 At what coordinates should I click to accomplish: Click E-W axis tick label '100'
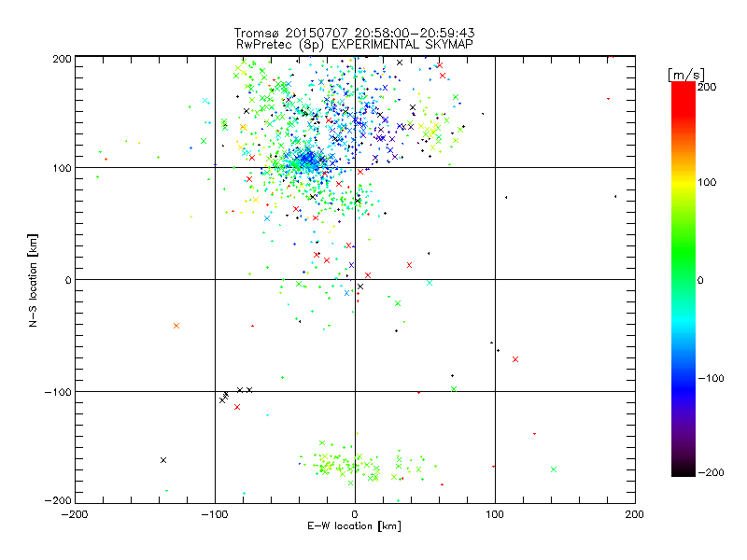tap(495, 514)
